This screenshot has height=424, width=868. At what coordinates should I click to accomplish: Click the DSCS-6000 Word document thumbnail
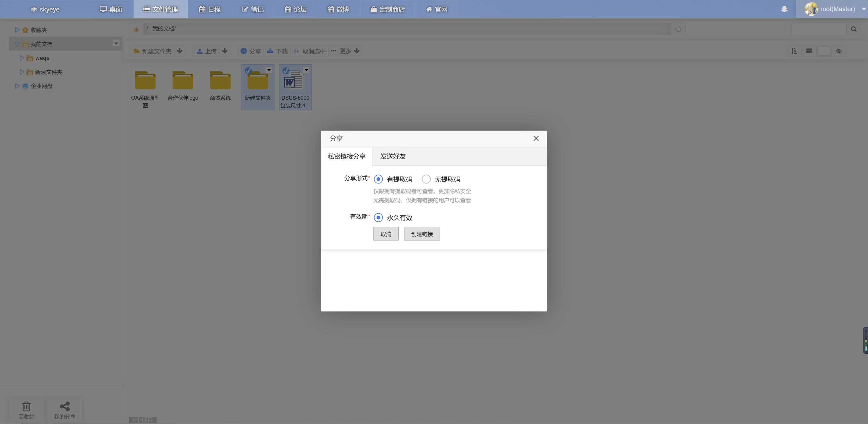coord(294,81)
